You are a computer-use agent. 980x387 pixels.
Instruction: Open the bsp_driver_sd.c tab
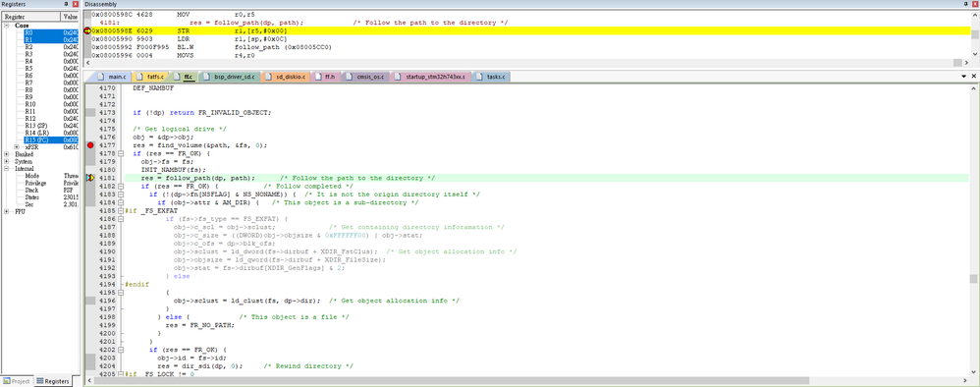pos(230,77)
